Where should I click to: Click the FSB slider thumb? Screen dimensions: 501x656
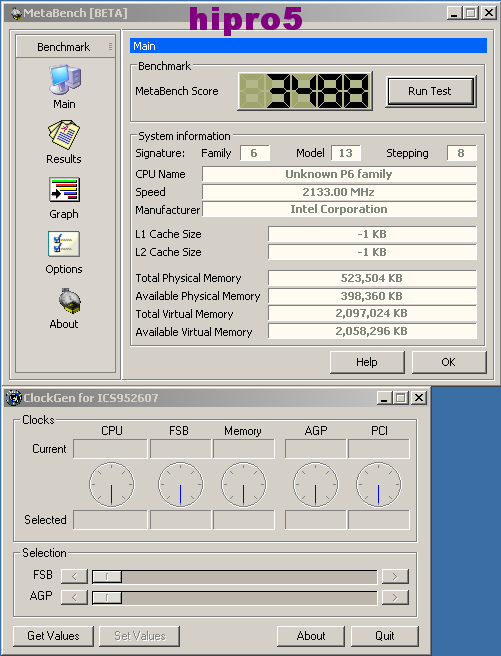coord(107,577)
